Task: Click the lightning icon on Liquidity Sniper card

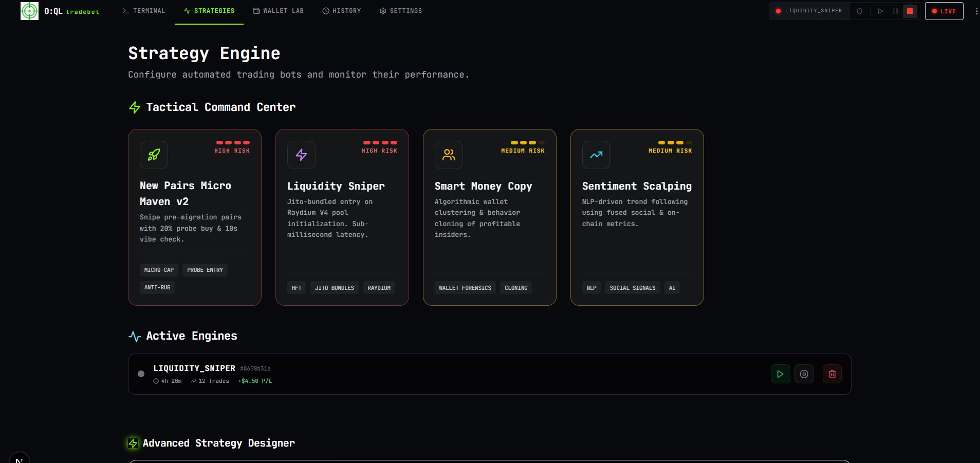Action: pos(301,155)
